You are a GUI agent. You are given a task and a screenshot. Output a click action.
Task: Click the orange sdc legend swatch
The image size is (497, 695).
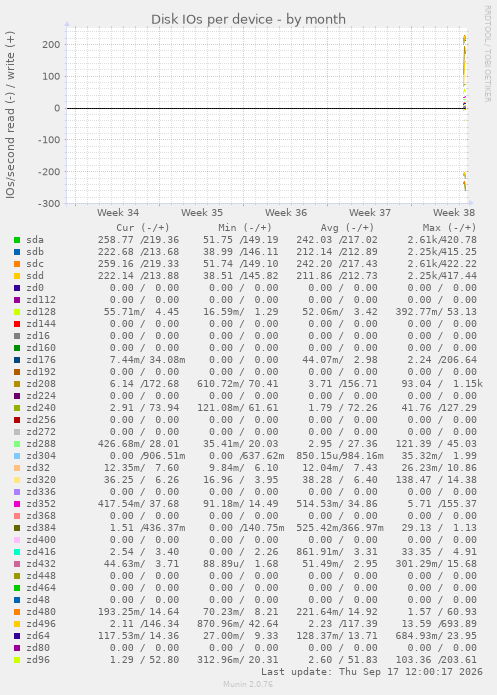(x=17, y=264)
